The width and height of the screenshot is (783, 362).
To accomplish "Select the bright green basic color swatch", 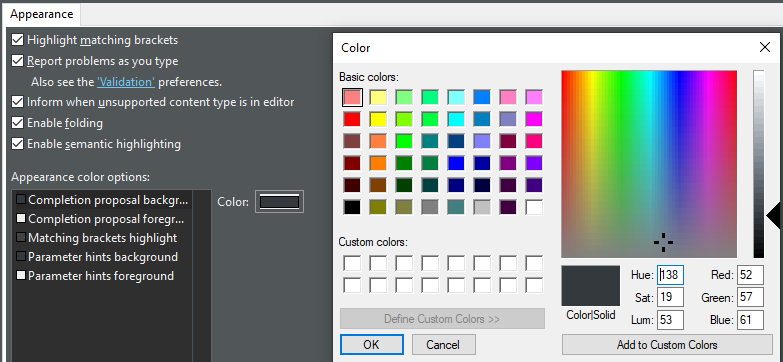I will pyautogui.click(x=404, y=141).
